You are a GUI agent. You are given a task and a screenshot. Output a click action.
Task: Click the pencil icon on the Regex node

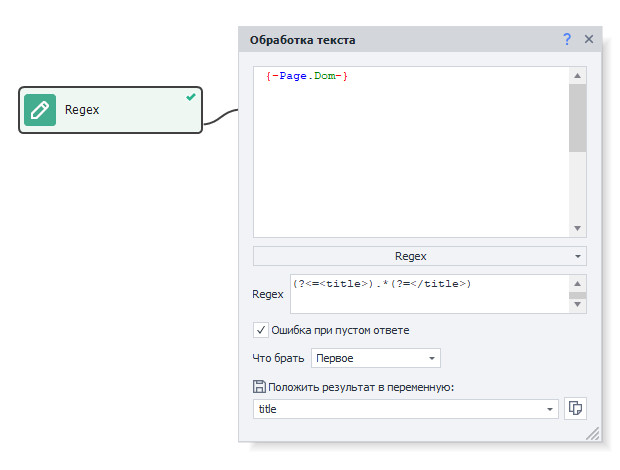point(40,110)
